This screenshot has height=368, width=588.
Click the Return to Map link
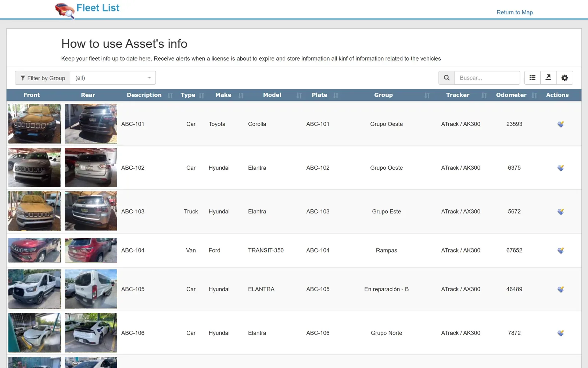514,12
